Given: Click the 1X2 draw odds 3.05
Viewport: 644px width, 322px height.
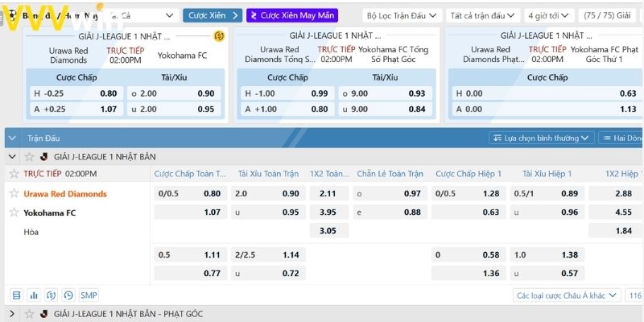Looking at the screenshot, I should click(x=328, y=231).
